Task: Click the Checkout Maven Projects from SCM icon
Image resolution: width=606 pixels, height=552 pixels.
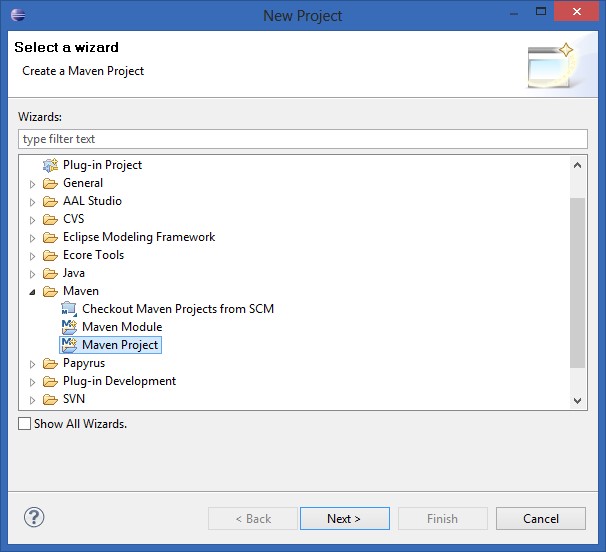Action: click(x=69, y=309)
